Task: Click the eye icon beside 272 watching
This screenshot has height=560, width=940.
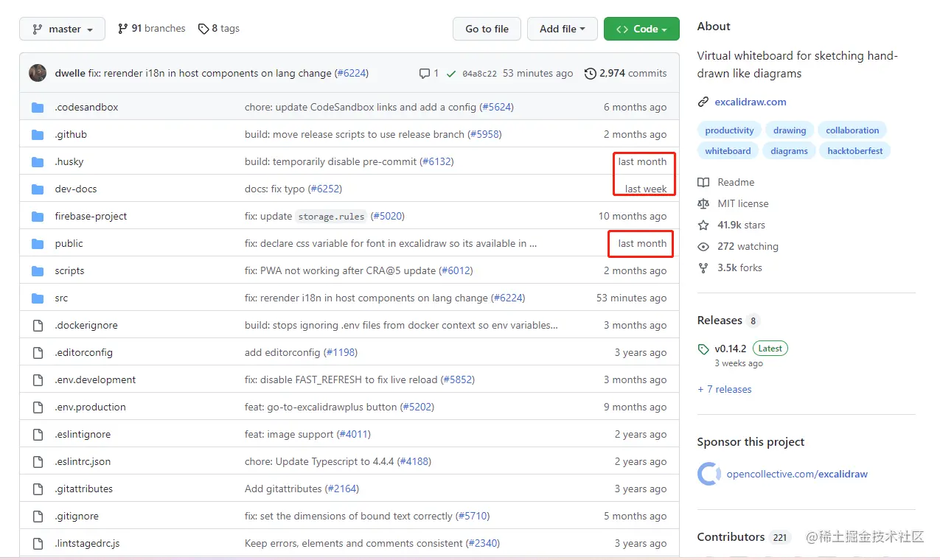Action: tap(703, 246)
